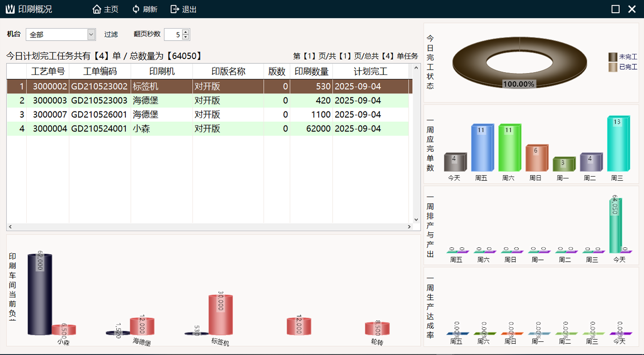Maximize the 印刷概况 window

pyautogui.click(x=615, y=9)
